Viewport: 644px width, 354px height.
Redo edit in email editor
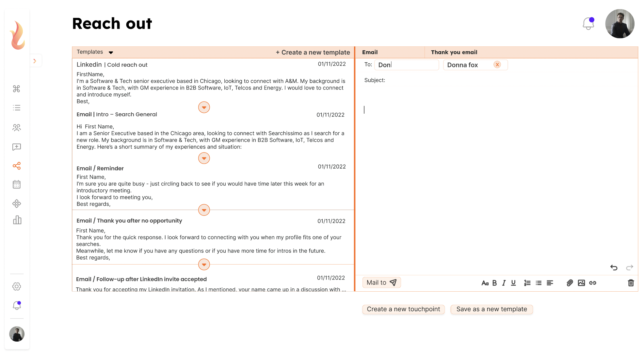tap(629, 267)
